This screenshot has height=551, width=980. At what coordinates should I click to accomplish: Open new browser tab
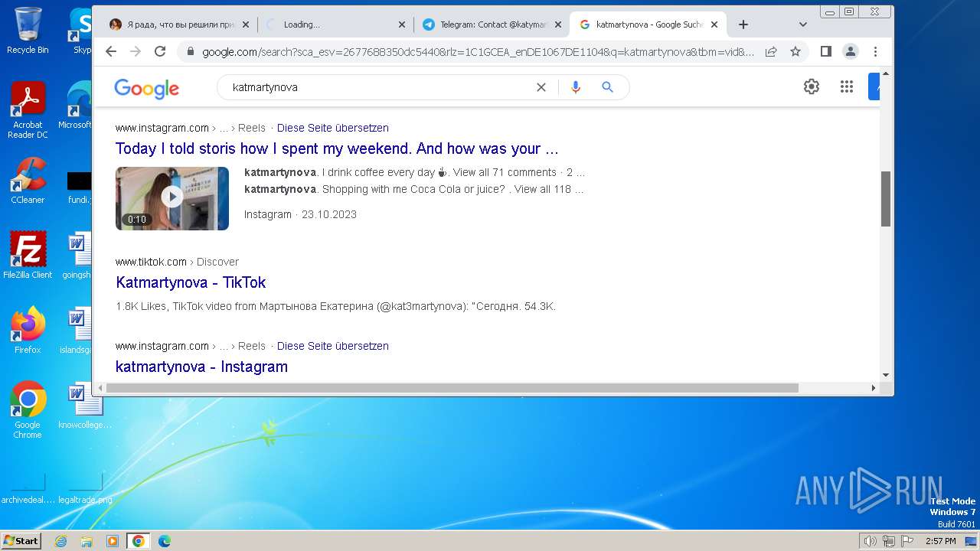(x=743, y=24)
